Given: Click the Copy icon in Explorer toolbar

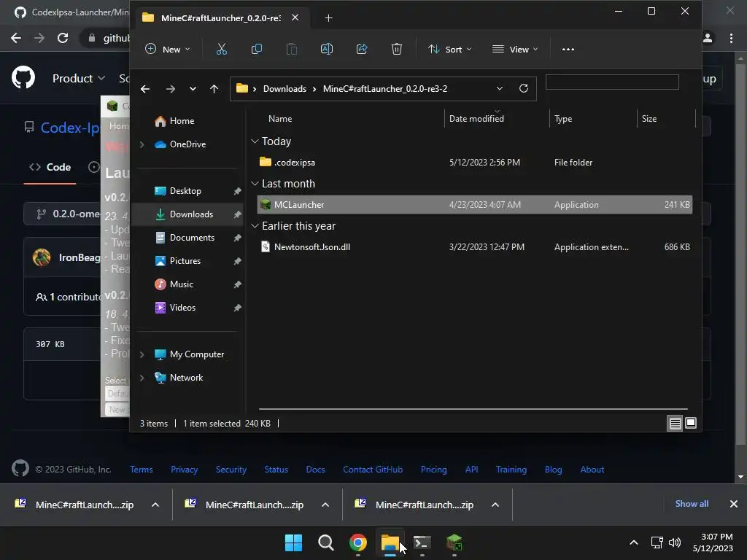Looking at the screenshot, I should 256,49.
